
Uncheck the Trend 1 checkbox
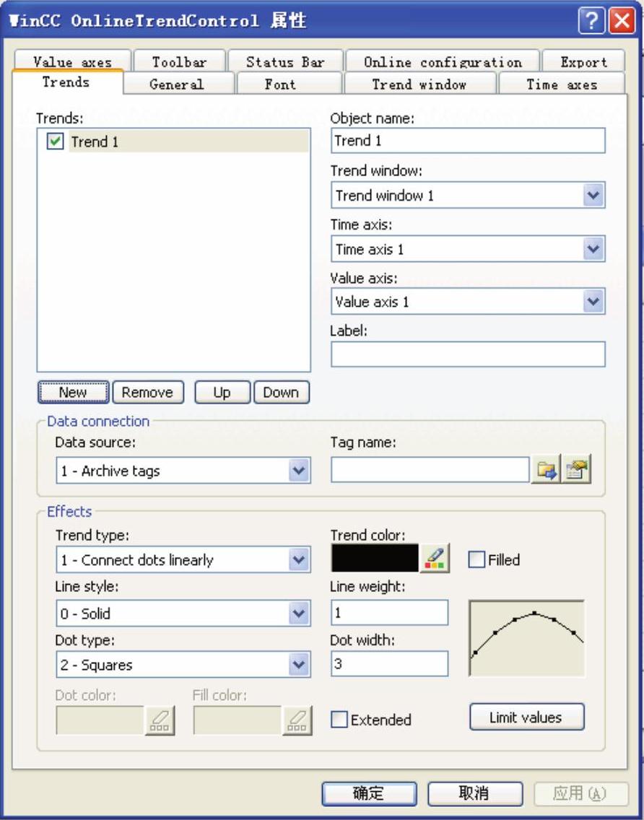[x=55, y=141]
